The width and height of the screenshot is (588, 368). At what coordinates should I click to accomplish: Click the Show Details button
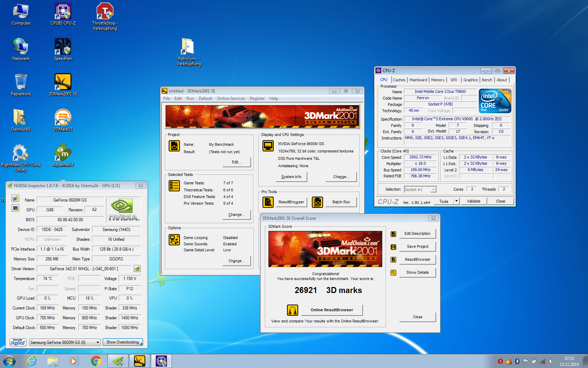(x=418, y=272)
